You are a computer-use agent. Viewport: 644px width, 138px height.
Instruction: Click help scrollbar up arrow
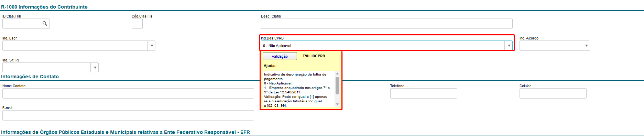click(x=337, y=73)
